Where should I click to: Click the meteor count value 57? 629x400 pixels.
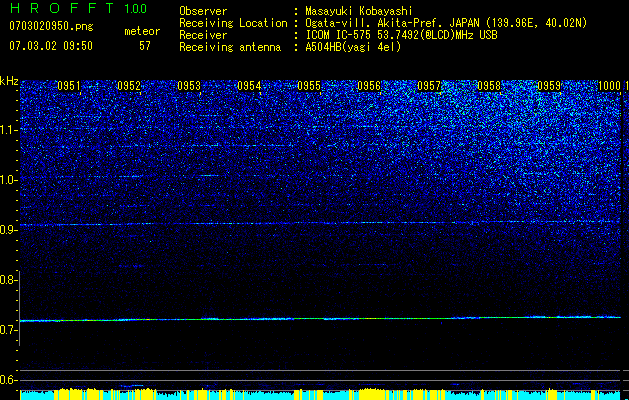[145, 46]
